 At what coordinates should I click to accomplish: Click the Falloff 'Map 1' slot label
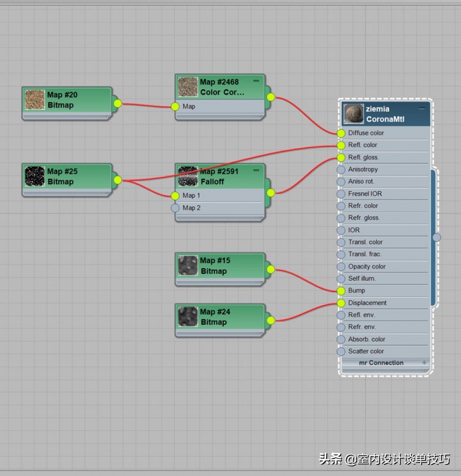click(x=191, y=196)
